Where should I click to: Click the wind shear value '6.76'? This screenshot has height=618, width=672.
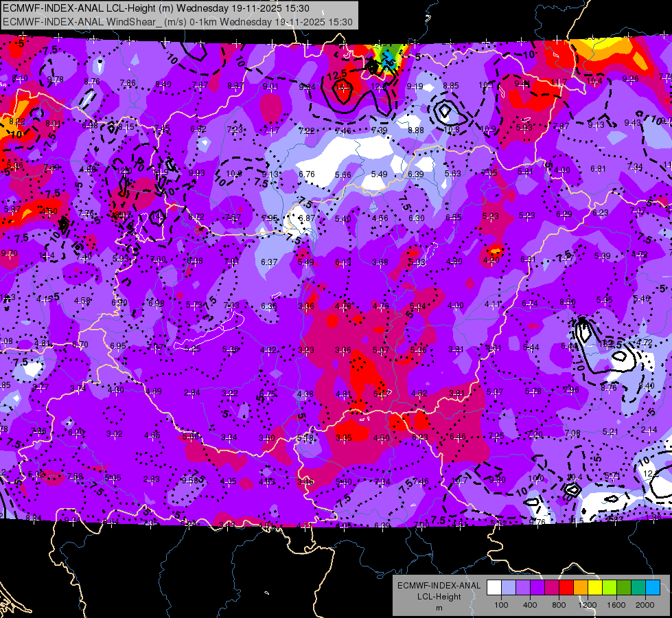pos(307,174)
